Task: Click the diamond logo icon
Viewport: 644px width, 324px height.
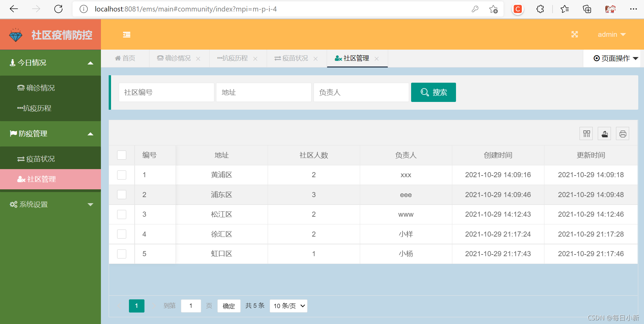Action: click(16, 35)
